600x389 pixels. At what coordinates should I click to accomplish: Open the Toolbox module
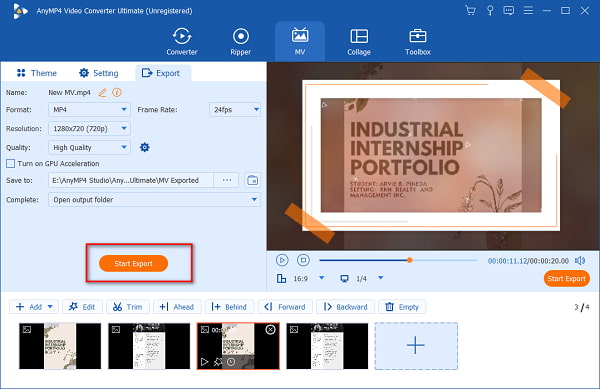(417, 41)
